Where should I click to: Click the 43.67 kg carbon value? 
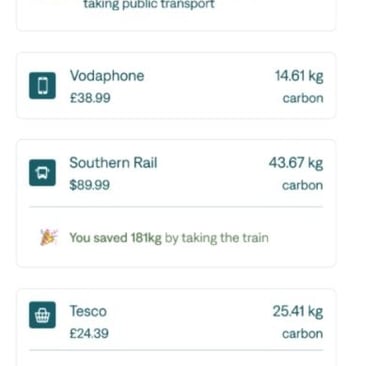coord(296,163)
